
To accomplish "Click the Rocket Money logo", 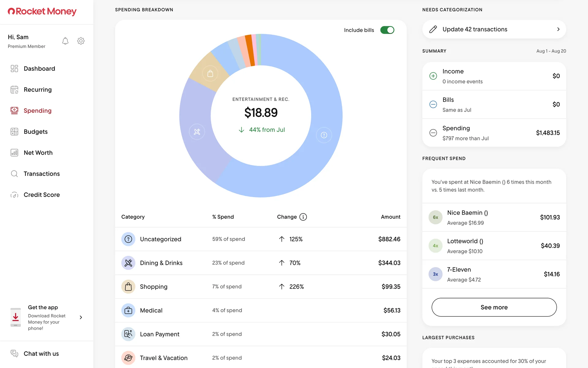I will (x=42, y=12).
